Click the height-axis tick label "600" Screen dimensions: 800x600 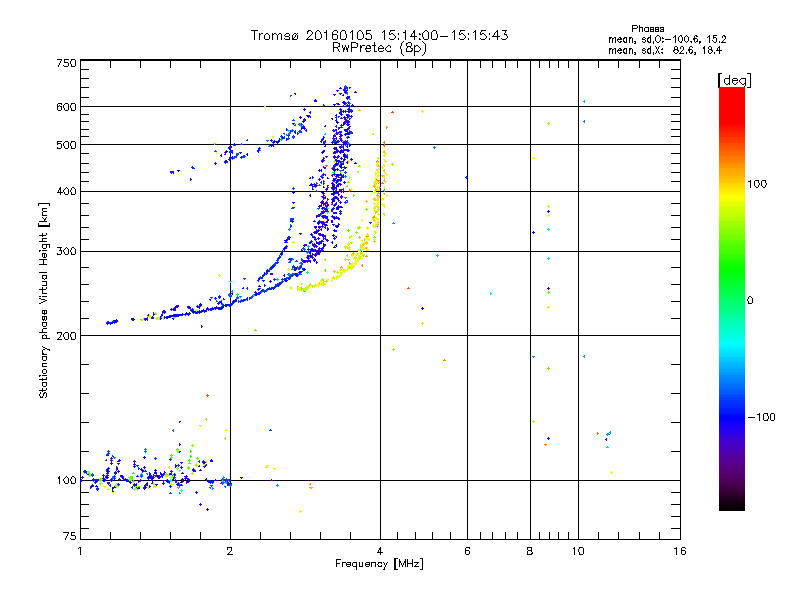67,107
